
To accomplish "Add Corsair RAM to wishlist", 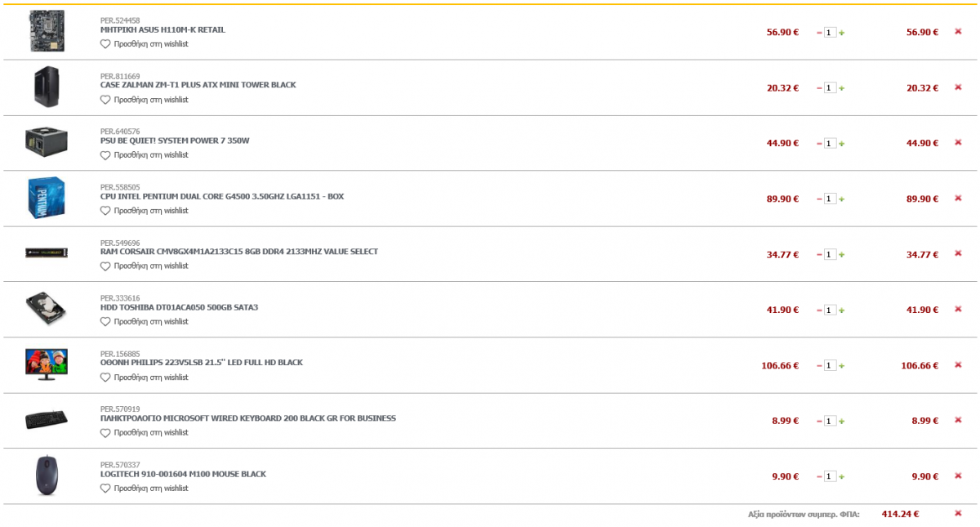I will click(144, 266).
